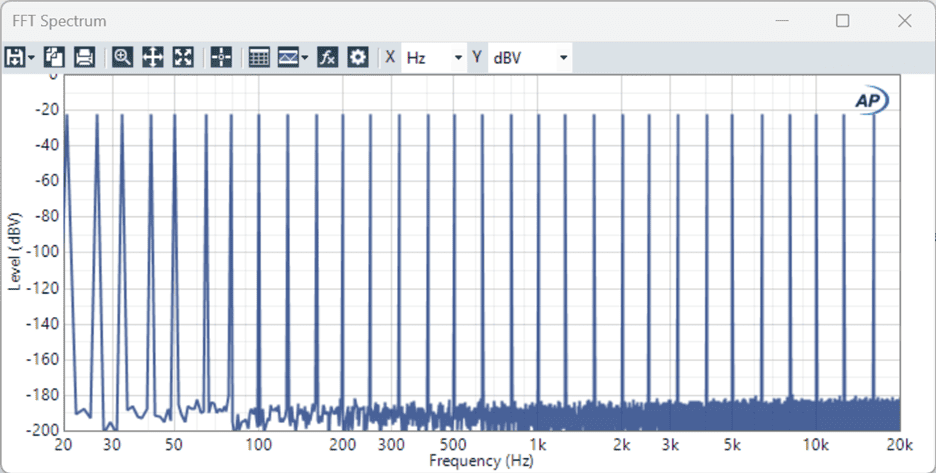Click the graph trace style icon
Screen dimensions: 936x473
(288, 58)
